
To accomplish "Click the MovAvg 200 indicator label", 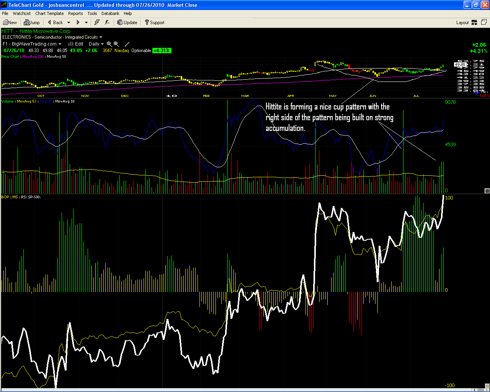I will pos(33,57).
